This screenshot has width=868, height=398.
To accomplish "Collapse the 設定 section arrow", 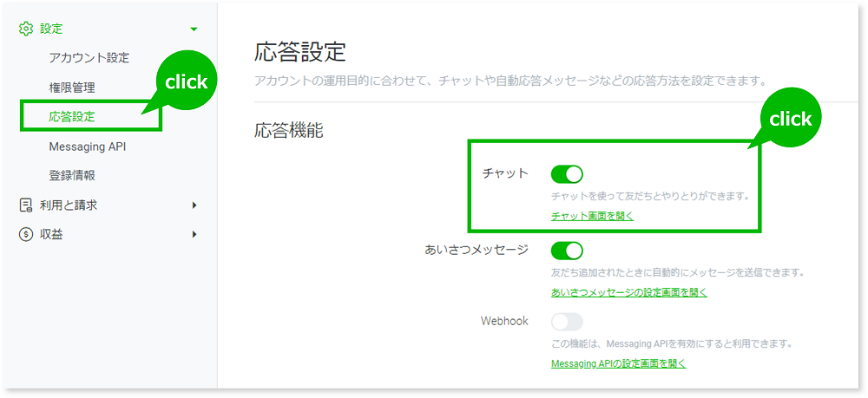I will (194, 29).
